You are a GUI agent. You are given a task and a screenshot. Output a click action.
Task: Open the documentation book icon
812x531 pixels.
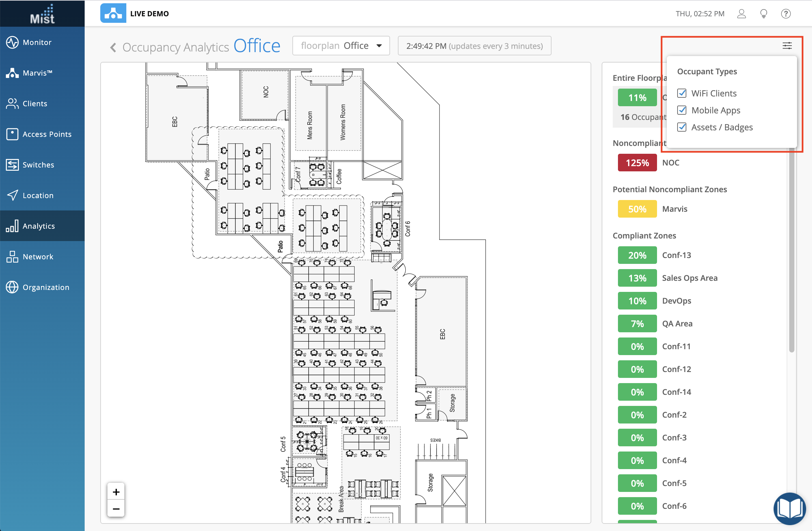[790, 509]
